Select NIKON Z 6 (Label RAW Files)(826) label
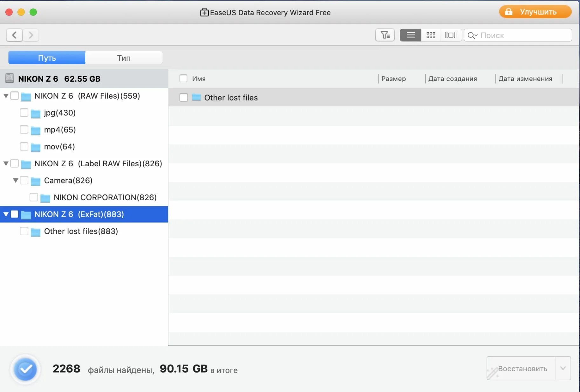This screenshot has height=392, width=580. [x=98, y=163]
